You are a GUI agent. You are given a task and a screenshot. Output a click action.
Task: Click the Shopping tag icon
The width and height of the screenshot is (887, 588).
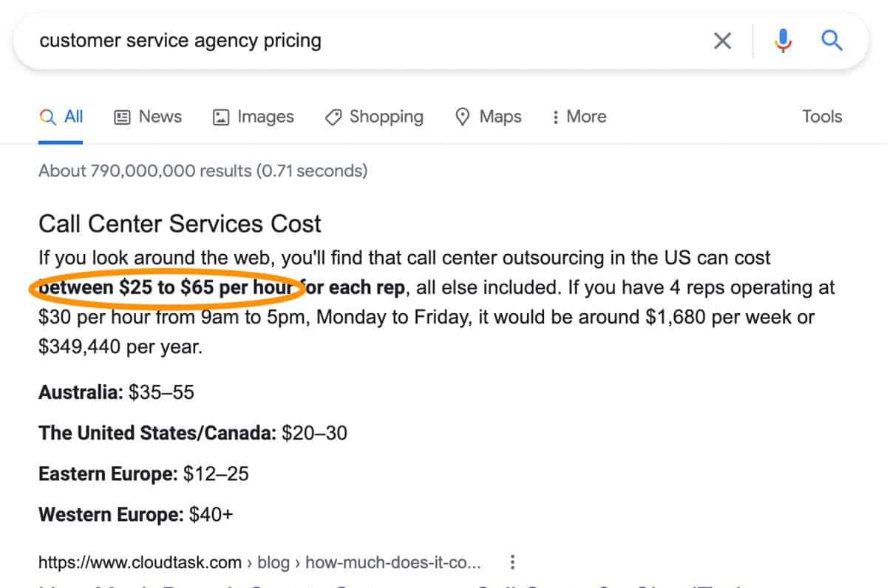point(333,117)
